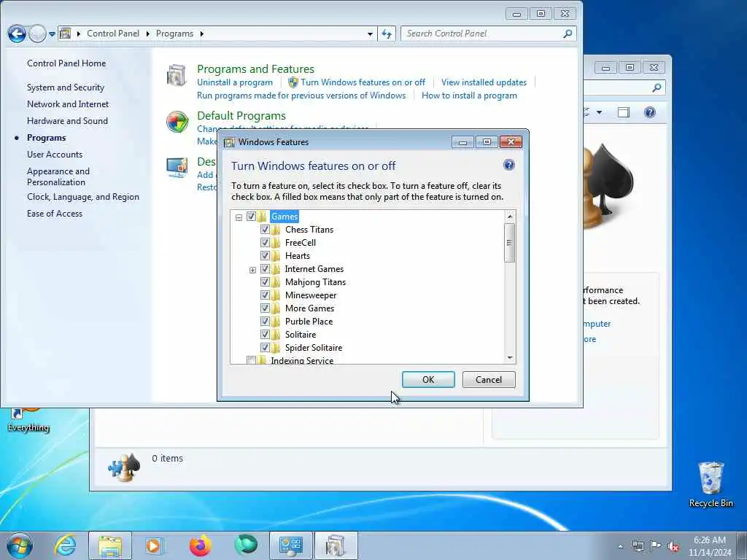Open User Accounts category

(54, 155)
